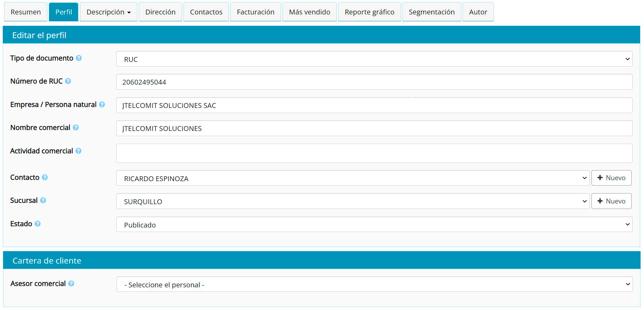Open help tooltip for Nombre comercial
644x310 pixels.
click(76, 128)
